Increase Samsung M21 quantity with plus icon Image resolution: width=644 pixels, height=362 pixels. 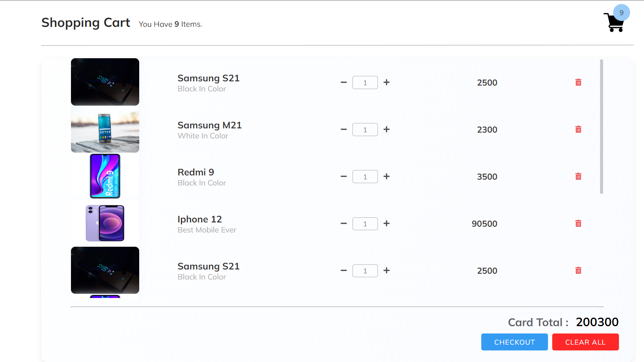coord(386,130)
